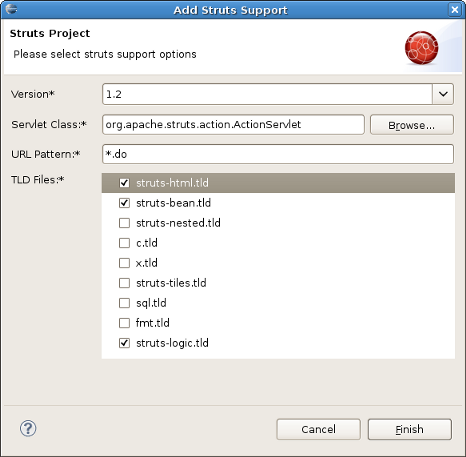Click 'Please select struts support options' text

pyautogui.click(x=105, y=54)
